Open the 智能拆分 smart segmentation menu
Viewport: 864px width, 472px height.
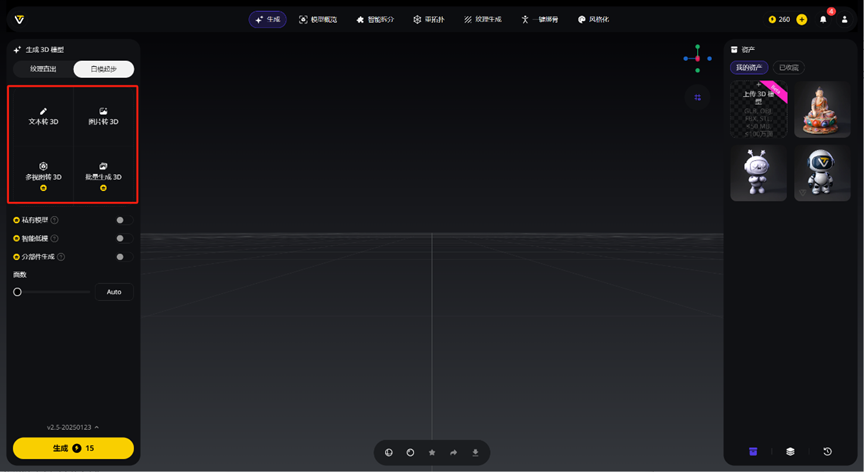(375, 19)
